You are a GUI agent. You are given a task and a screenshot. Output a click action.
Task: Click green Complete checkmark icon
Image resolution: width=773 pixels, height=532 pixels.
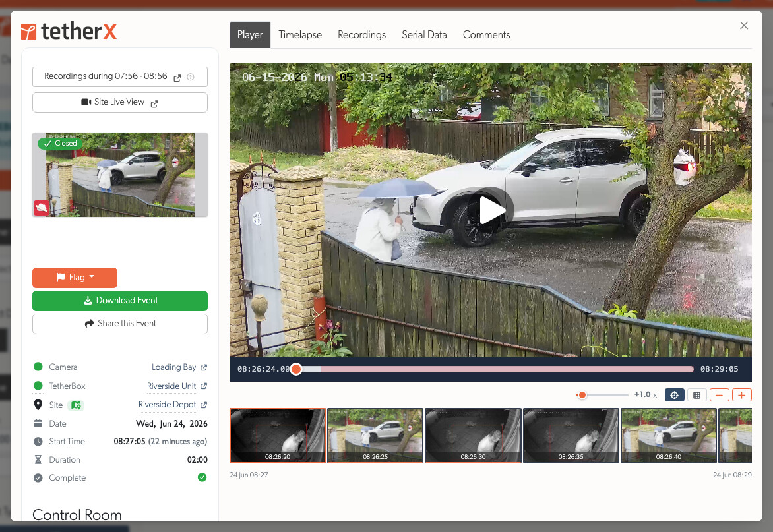202,477
